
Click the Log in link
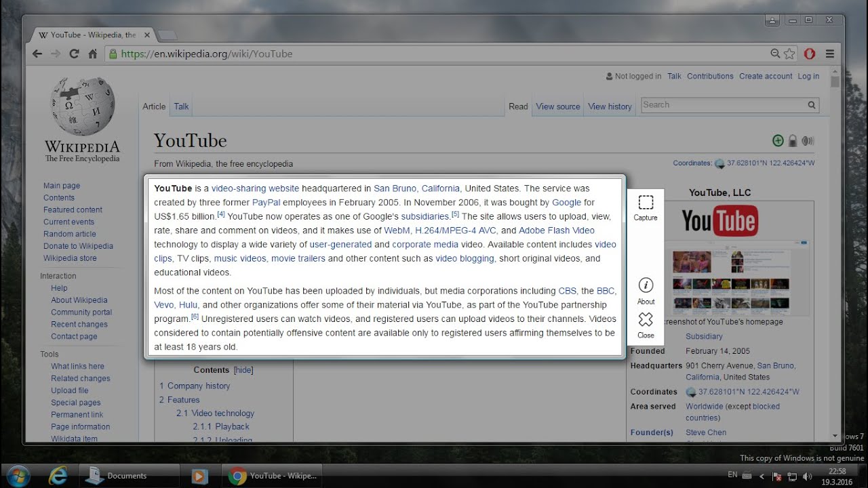[x=808, y=77]
